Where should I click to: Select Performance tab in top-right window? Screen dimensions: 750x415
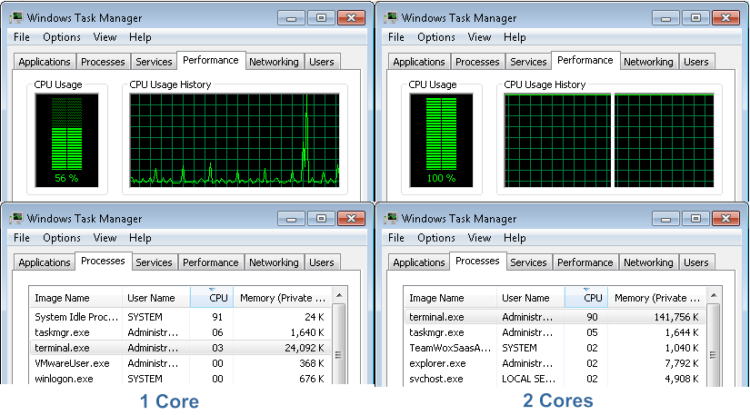click(585, 60)
